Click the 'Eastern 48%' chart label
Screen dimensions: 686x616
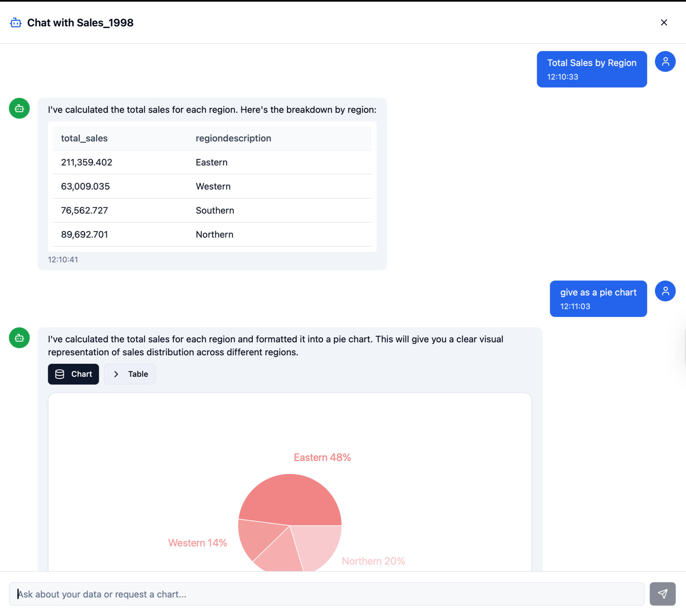coord(322,457)
